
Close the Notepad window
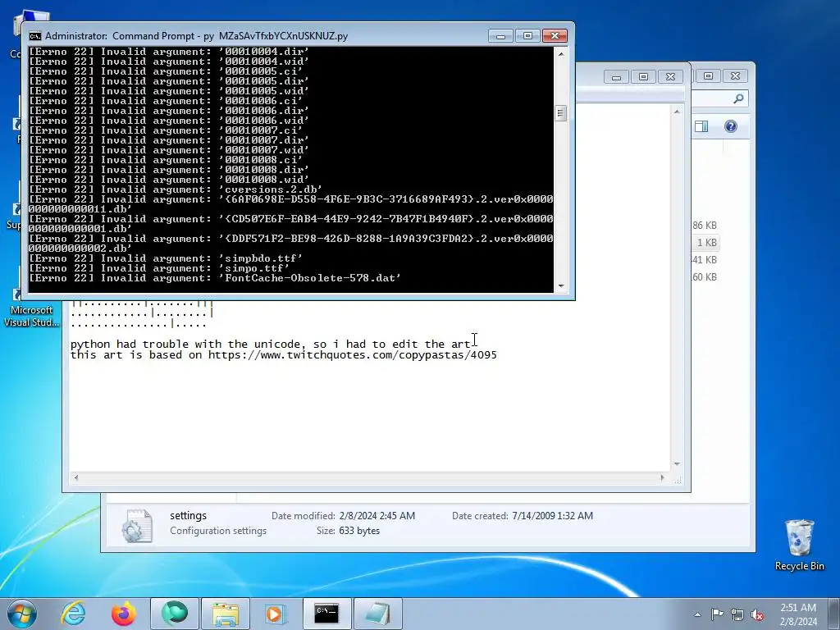click(x=671, y=77)
